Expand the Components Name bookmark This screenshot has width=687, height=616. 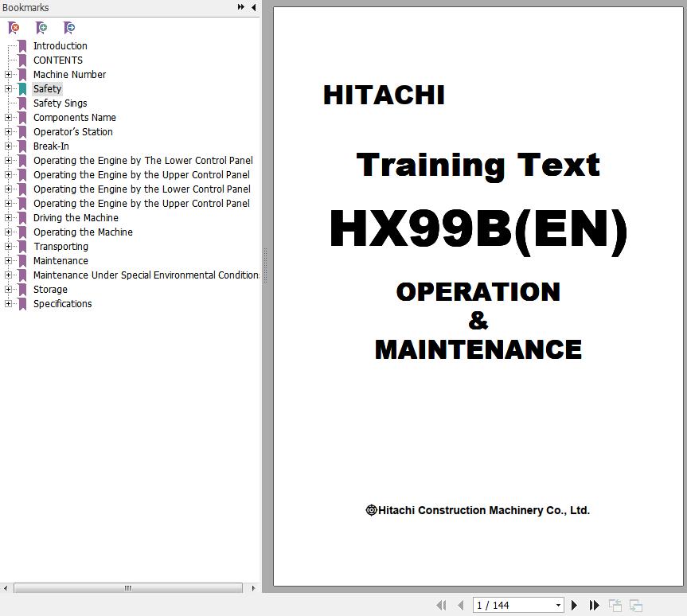(x=8, y=118)
